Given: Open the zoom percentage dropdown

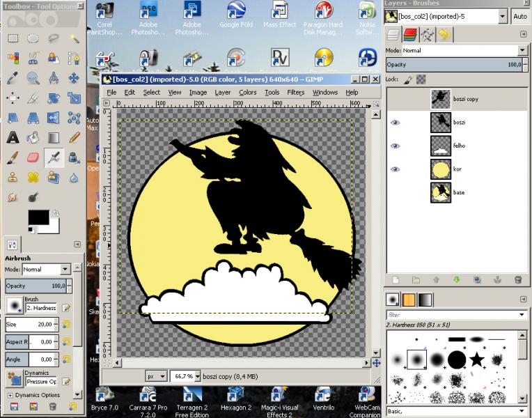Looking at the screenshot, I should click(198, 376).
